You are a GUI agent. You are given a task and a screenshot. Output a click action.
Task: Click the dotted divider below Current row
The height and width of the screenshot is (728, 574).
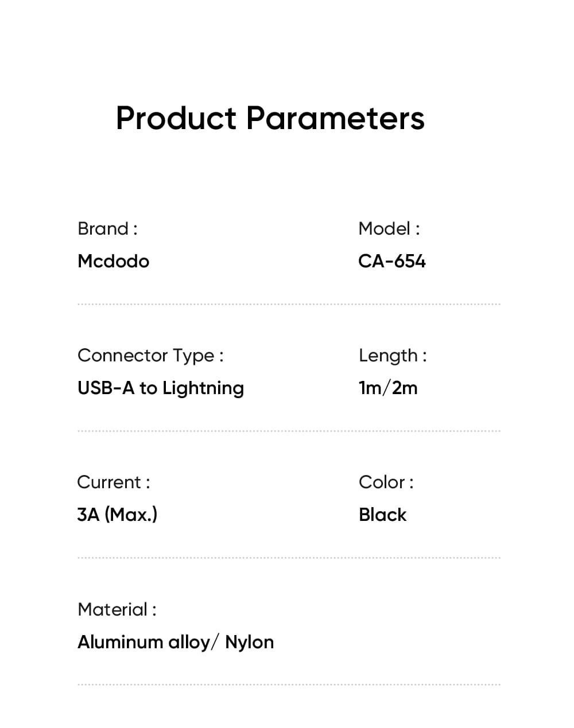[289, 558]
